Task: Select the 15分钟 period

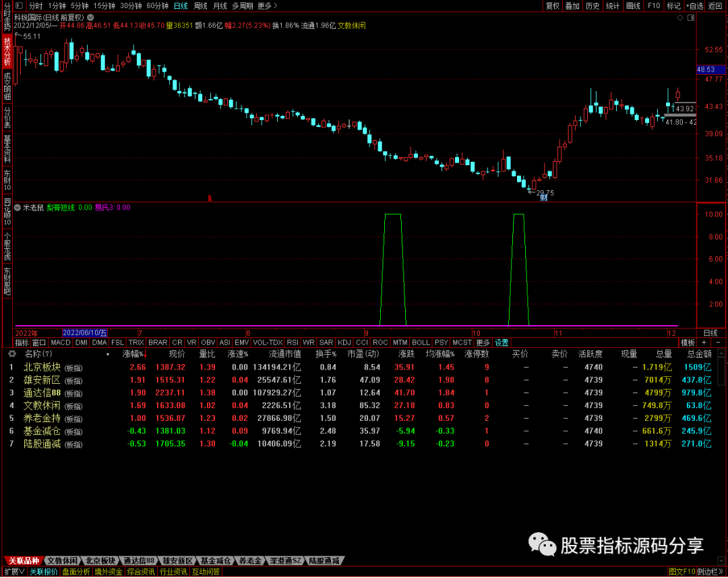Action: [104, 6]
